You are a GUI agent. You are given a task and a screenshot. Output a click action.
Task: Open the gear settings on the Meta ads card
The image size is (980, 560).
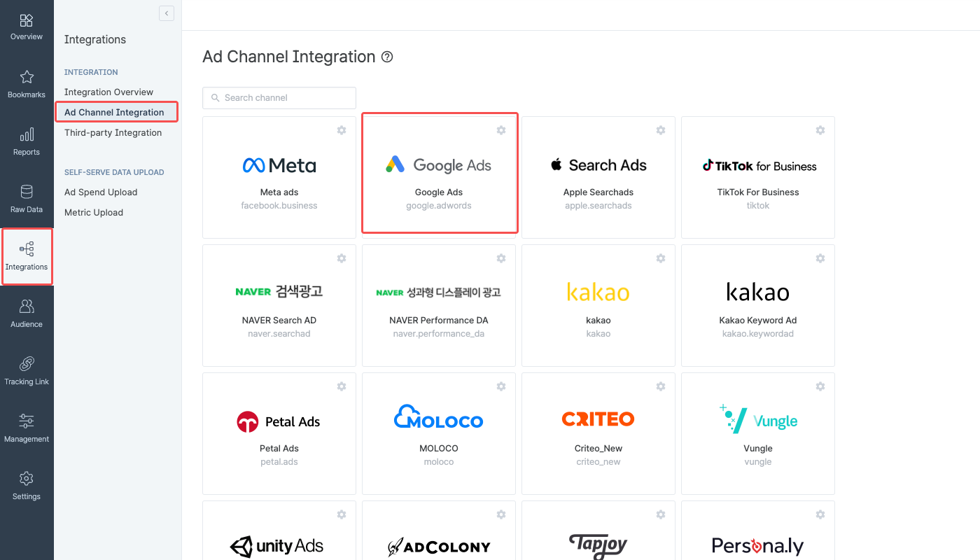342,130
